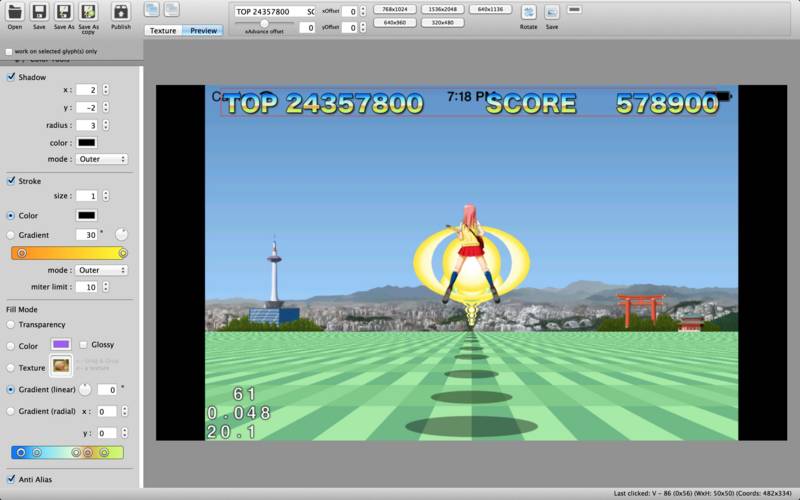The height and width of the screenshot is (500, 800).
Task: Toggle work on selected glyph(s) only
Action: pyautogui.click(x=9, y=52)
